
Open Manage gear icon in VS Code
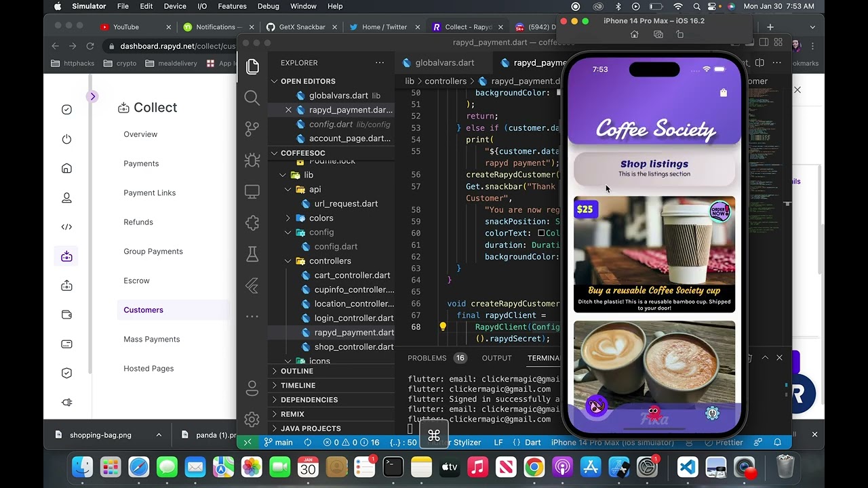(x=252, y=420)
